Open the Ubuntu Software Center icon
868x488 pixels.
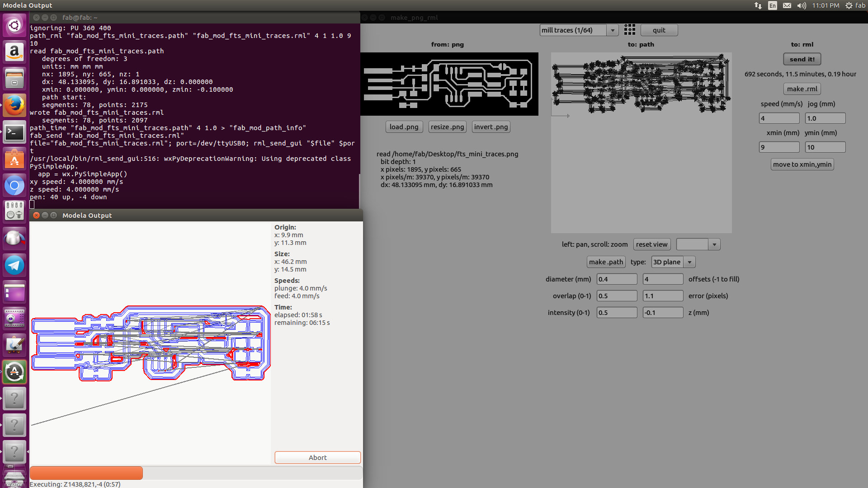pyautogui.click(x=14, y=159)
